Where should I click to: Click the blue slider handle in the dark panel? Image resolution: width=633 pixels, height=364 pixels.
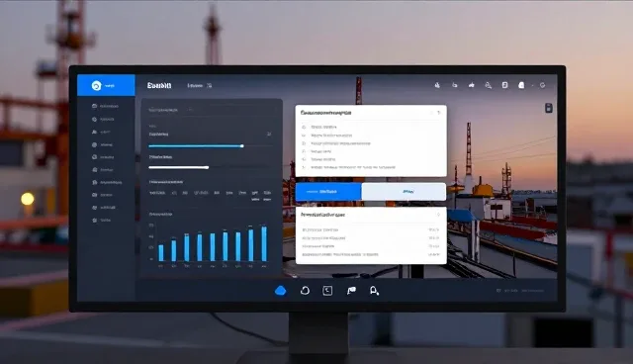pos(241,146)
